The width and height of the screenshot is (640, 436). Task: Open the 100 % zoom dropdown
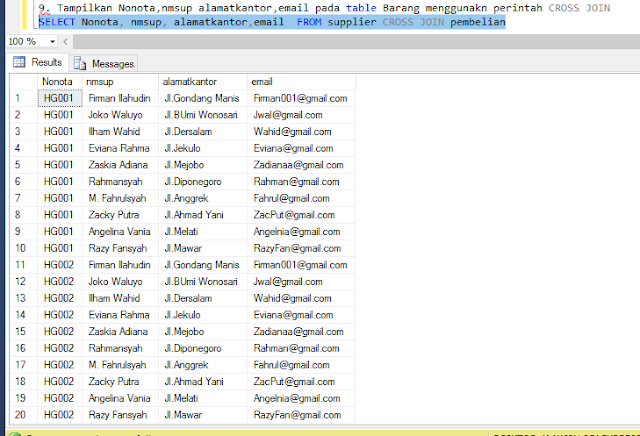point(52,42)
